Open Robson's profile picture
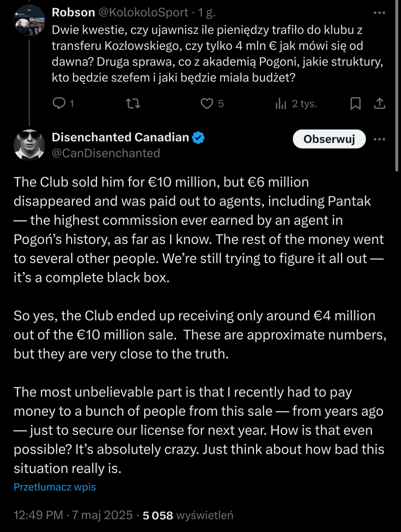Viewport: 401px width, 532px height. (x=29, y=20)
